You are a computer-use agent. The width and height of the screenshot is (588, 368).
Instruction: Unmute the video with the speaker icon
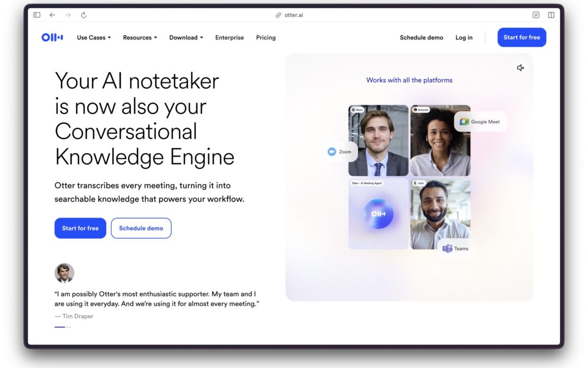[x=520, y=68]
